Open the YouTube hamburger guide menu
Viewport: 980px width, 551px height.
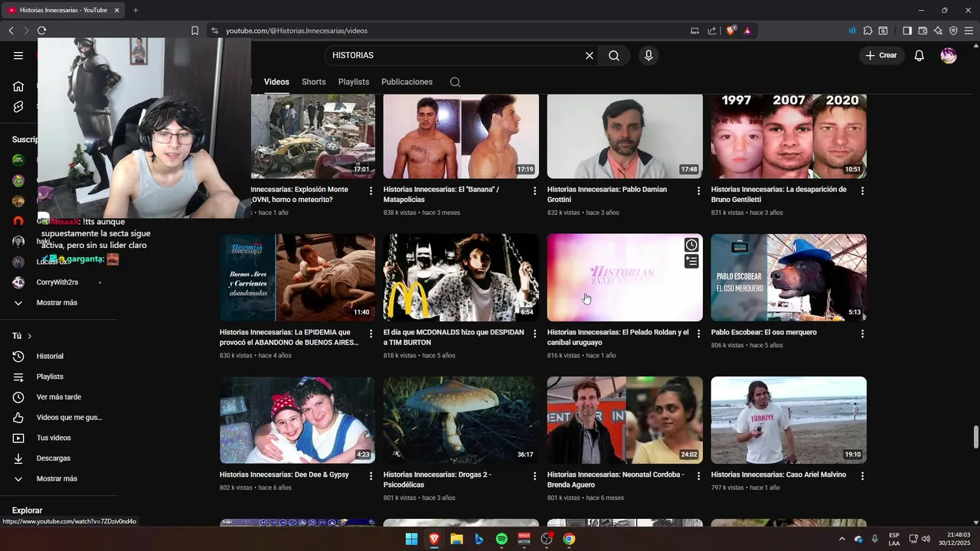pos(18,55)
